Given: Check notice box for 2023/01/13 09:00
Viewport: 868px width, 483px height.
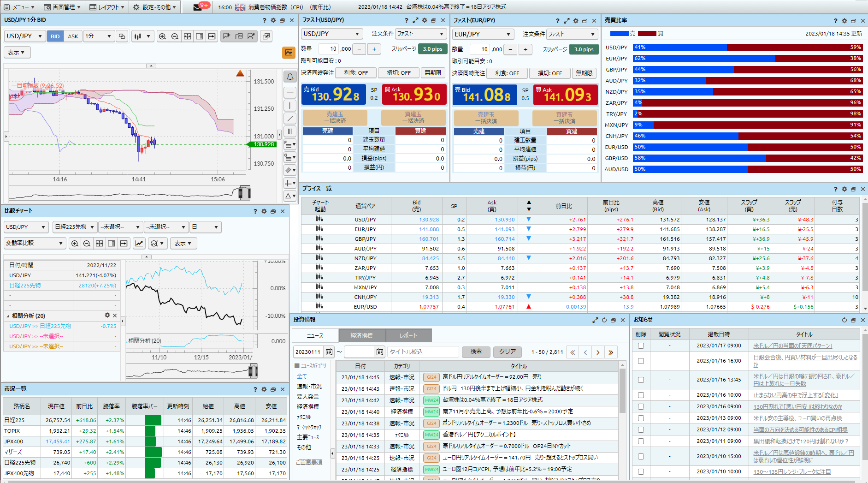Looking at the screenshot, I should coord(641,418).
